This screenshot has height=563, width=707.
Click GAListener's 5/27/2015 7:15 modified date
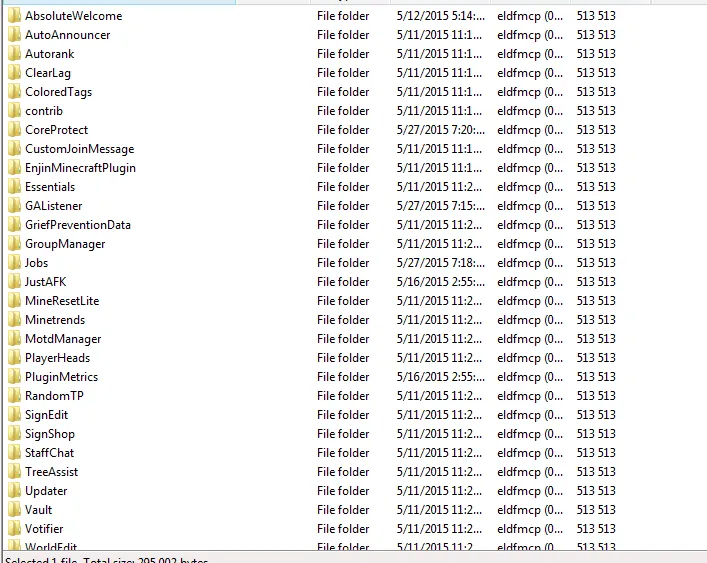point(441,206)
